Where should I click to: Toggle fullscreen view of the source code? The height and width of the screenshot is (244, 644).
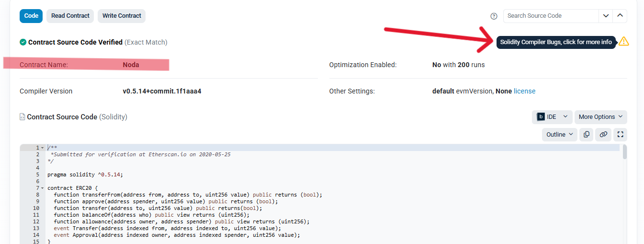tap(621, 135)
